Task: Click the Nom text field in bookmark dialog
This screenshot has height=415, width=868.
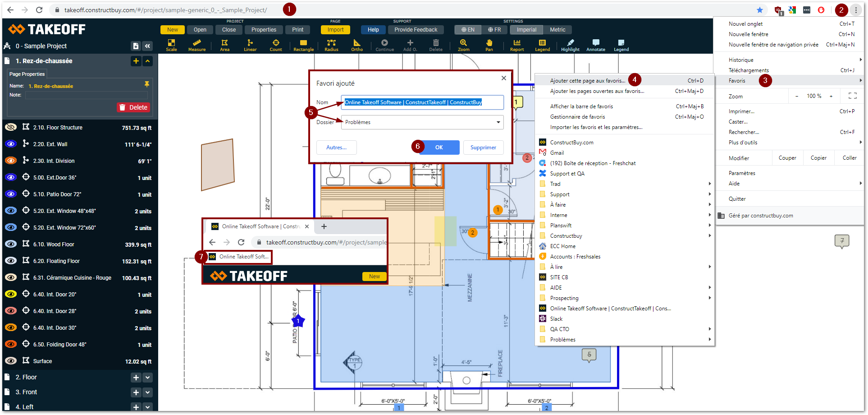Action: [x=422, y=102]
